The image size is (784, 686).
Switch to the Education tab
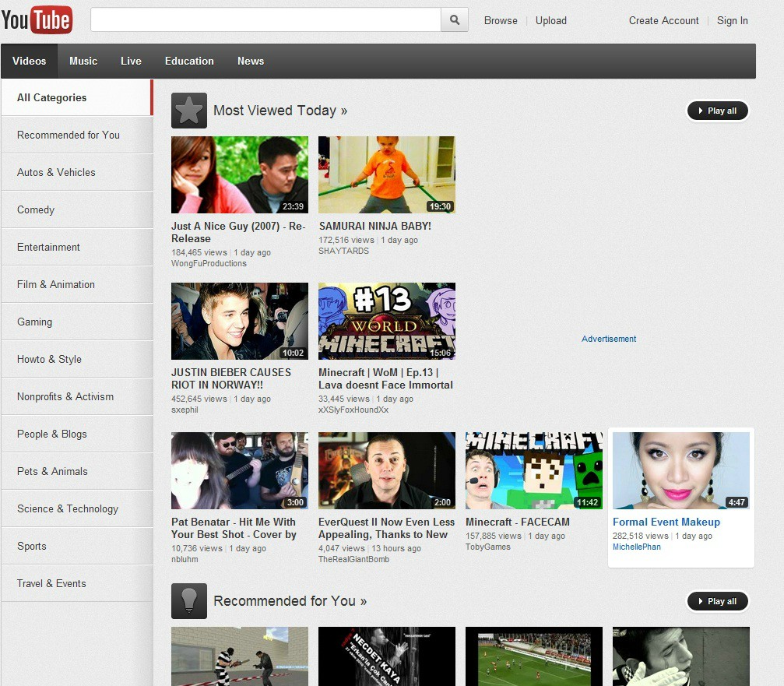point(189,61)
